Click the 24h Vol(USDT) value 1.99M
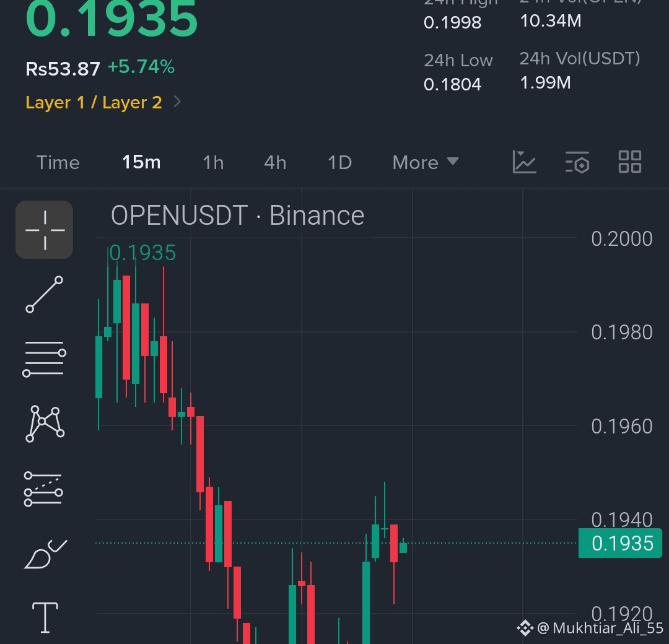Image resolution: width=669 pixels, height=644 pixels. click(x=545, y=83)
